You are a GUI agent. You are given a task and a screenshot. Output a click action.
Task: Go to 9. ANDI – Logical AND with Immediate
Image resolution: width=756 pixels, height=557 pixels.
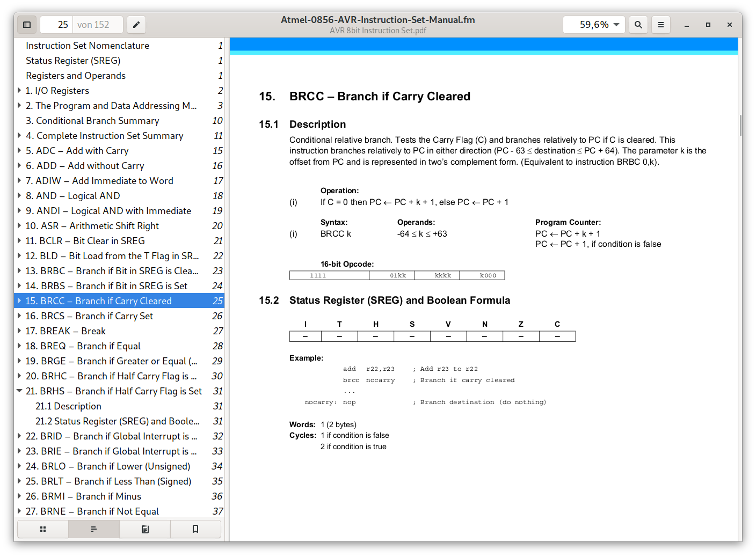pyautogui.click(x=119, y=211)
